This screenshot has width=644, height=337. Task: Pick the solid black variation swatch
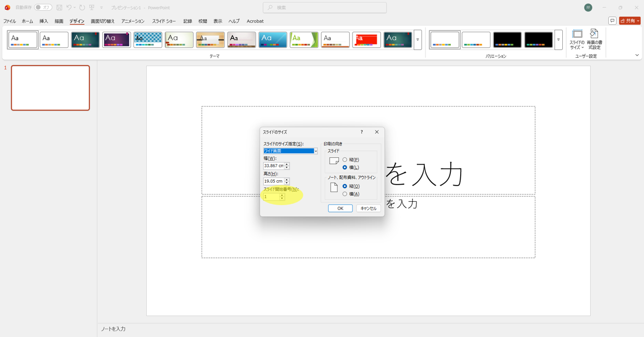click(x=507, y=40)
